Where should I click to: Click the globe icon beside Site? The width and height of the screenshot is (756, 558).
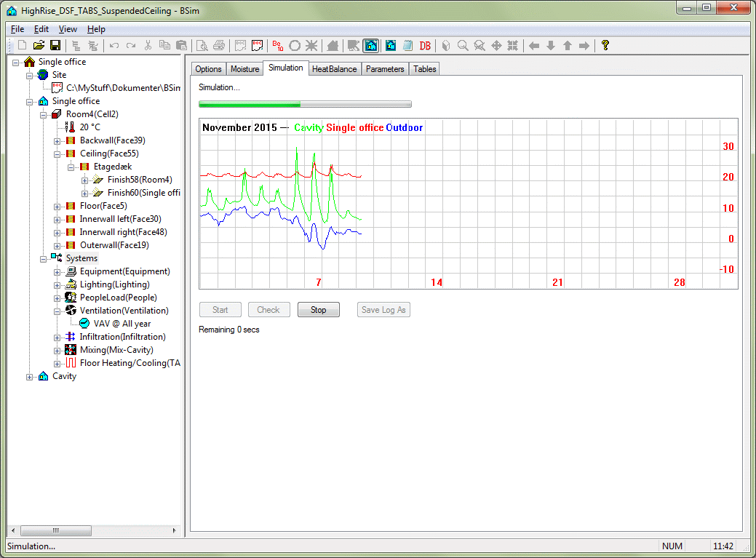point(43,75)
